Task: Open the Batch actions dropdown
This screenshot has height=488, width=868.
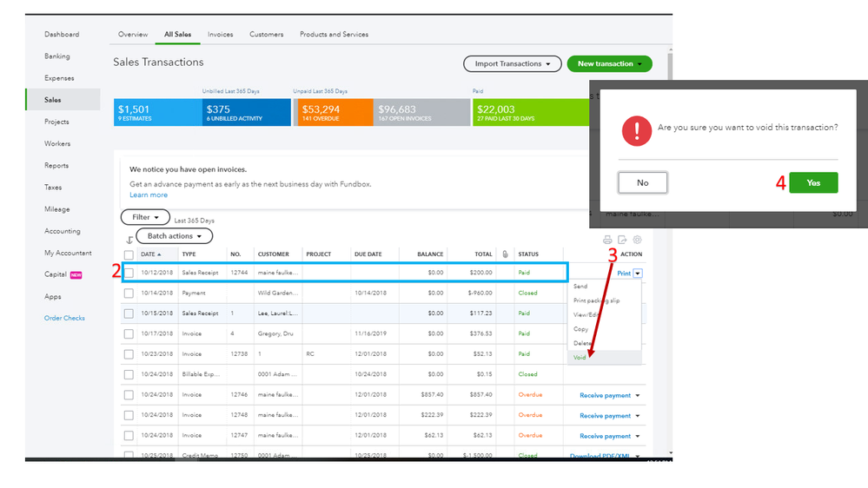Action: [175, 235]
